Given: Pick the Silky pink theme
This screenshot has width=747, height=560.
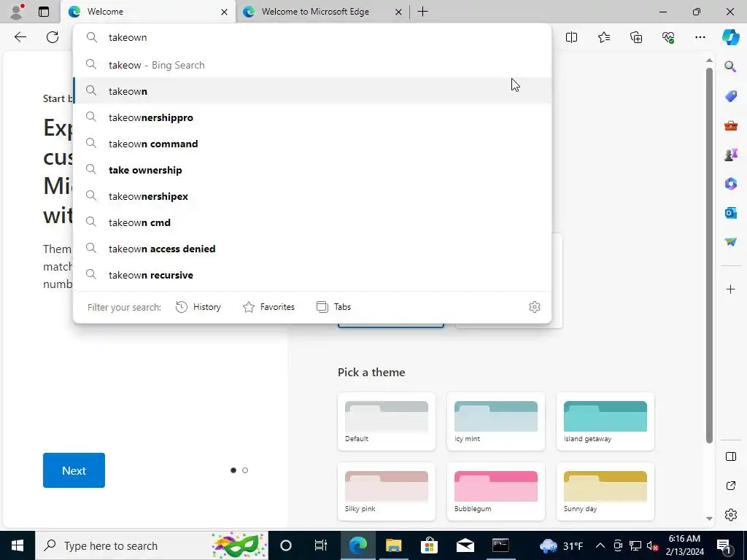Looking at the screenshot, I should (x=387, y=491).
